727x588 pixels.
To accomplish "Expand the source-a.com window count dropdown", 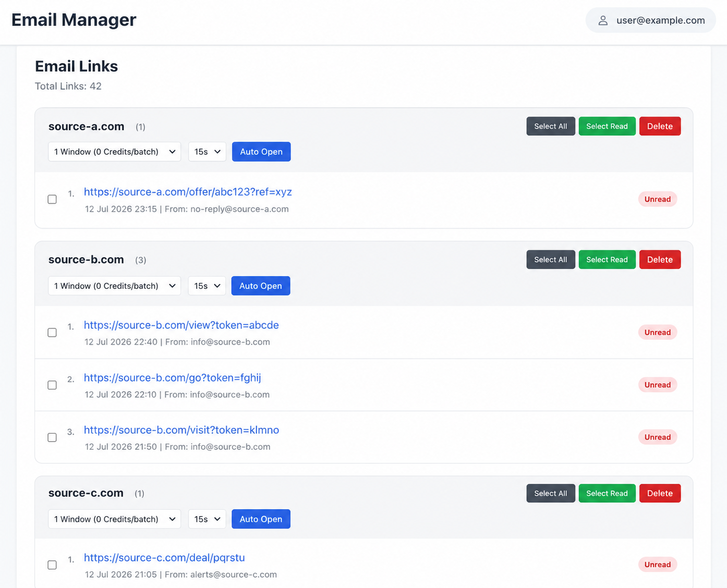I will [x=115, y=152].
